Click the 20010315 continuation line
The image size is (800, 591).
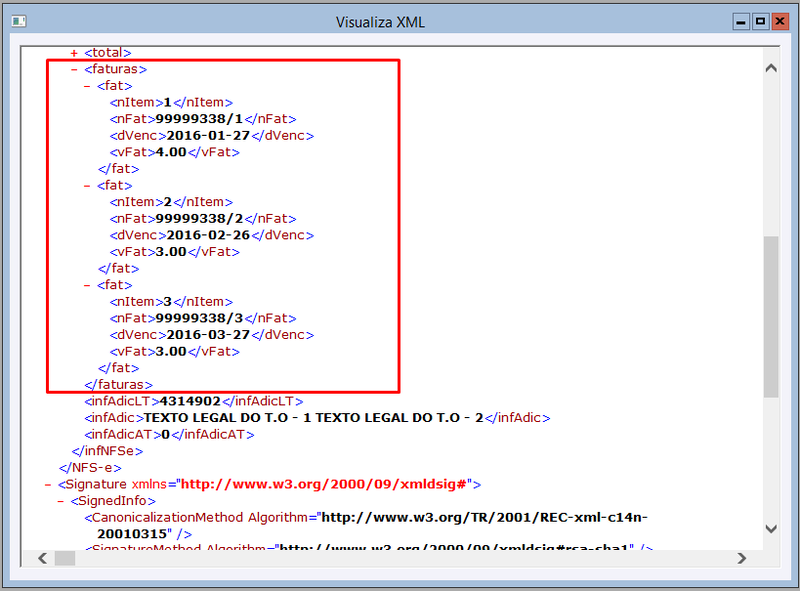click(x=144, y=534)
